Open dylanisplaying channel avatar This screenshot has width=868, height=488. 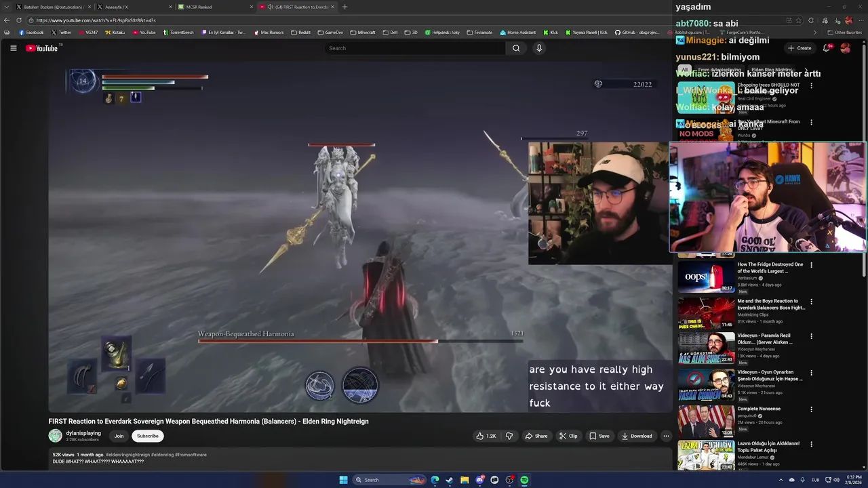55,436
